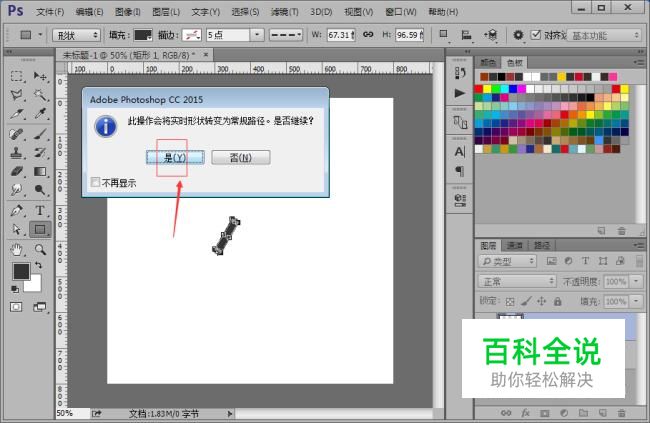The image size is (650, 423).
Task: Open path operations in options bar
Action: pyautogui.click(x=444, y=35)
